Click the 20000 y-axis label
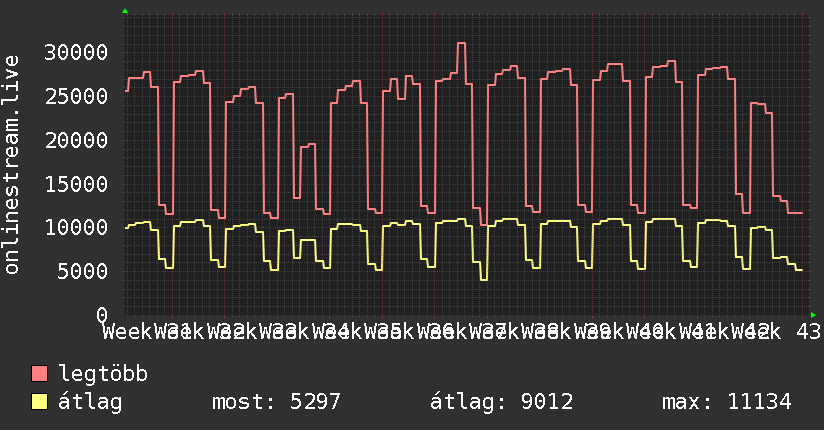This screenshot has height=430, width=824. (76, 140)
